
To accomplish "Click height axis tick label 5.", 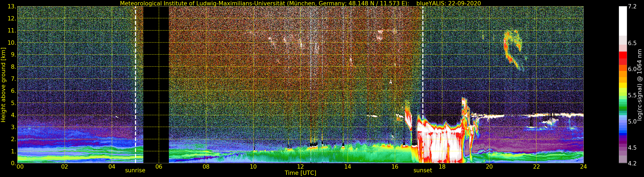I will pos(13,103).
